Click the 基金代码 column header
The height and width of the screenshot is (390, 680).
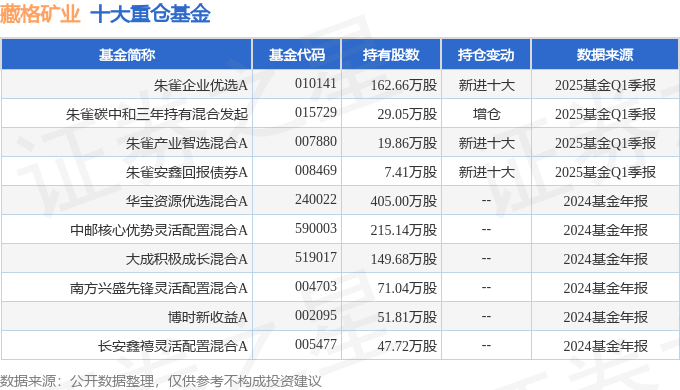click(x=297, y=55)
